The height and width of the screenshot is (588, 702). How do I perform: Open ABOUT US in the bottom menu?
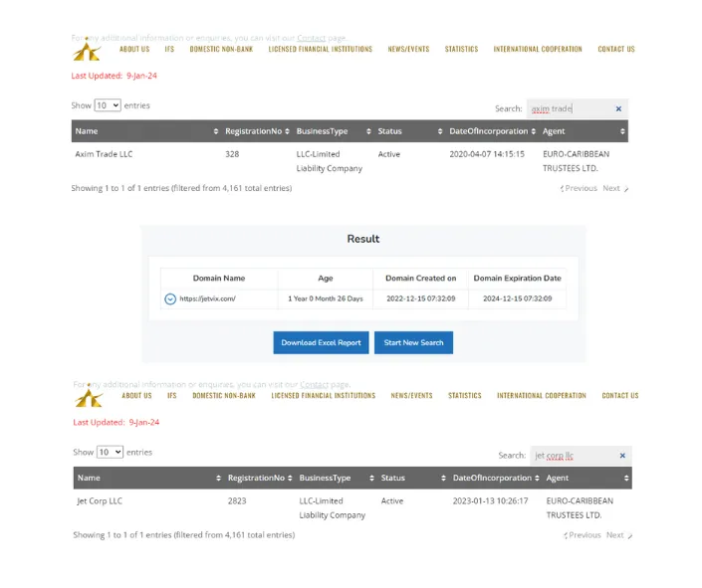coord(136,396)
